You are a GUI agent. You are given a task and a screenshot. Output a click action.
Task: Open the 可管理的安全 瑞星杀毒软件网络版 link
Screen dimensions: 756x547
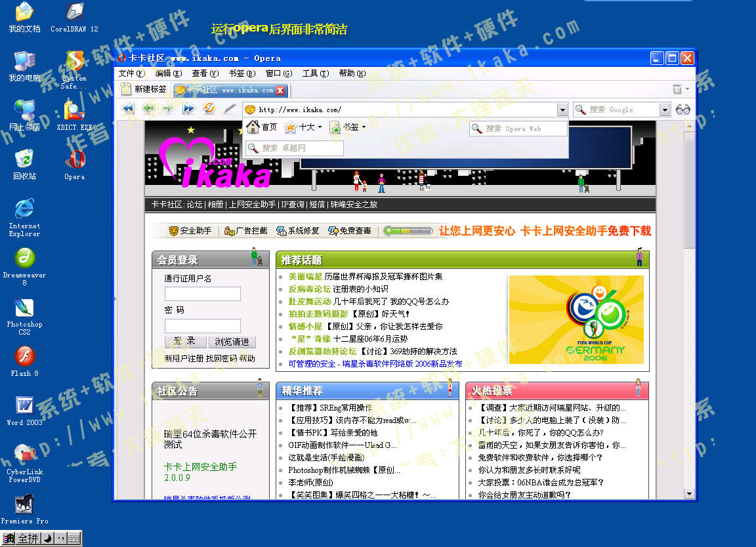pos(375,364)
